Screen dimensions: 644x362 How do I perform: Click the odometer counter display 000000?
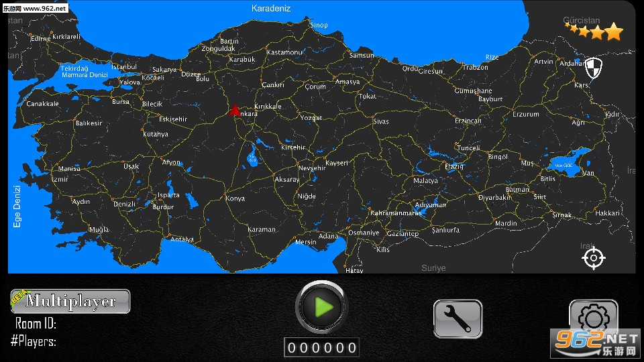[322, 348]
